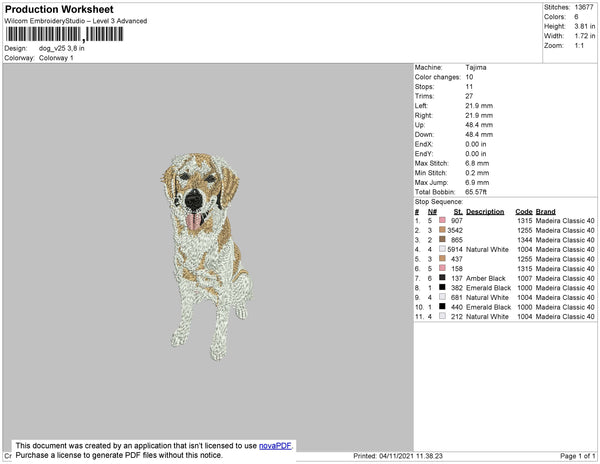Viewport: 600px width, 464px height.
Task: Click the Natural White swatch in row 11
Action: pos(442,316)
